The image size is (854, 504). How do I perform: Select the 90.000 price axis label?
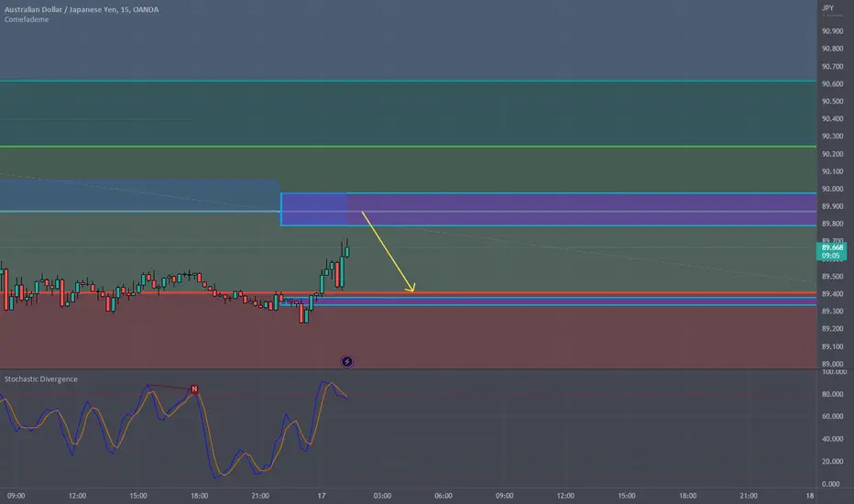pos(832,189)
